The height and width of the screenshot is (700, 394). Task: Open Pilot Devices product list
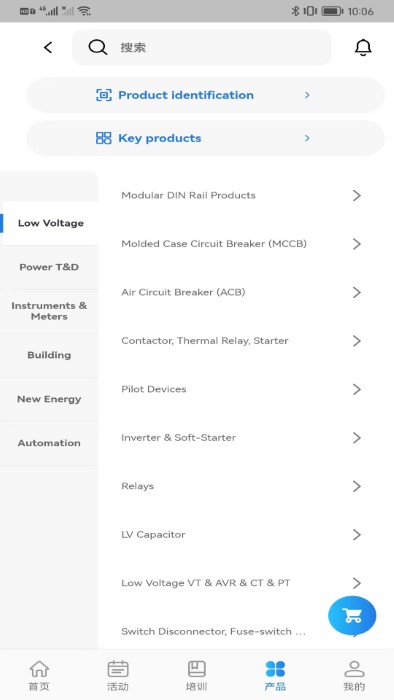coord(241,389)
